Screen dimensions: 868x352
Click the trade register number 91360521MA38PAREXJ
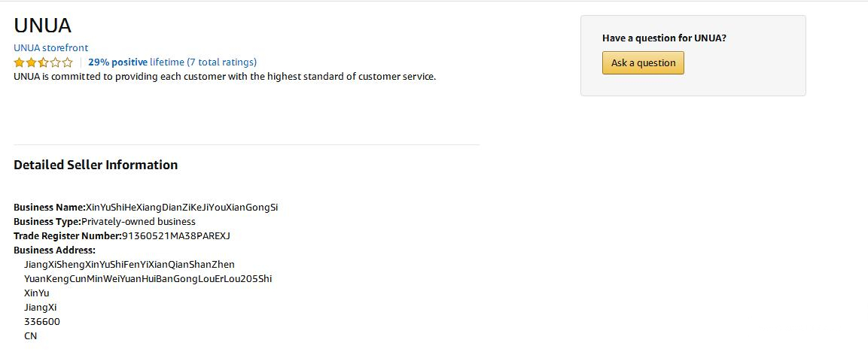pyautogui.click(x=176, y=235)
